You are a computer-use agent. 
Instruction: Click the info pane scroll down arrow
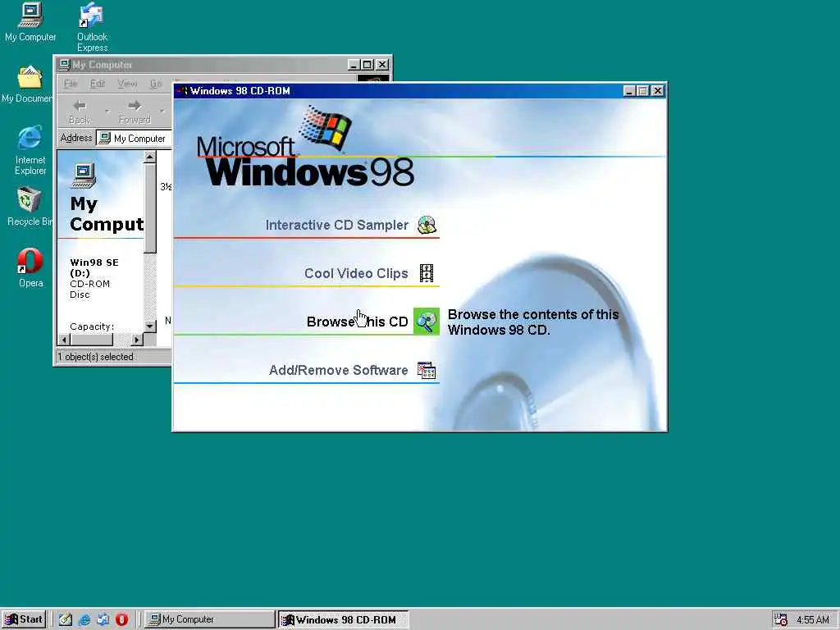[x=150, y=326]
